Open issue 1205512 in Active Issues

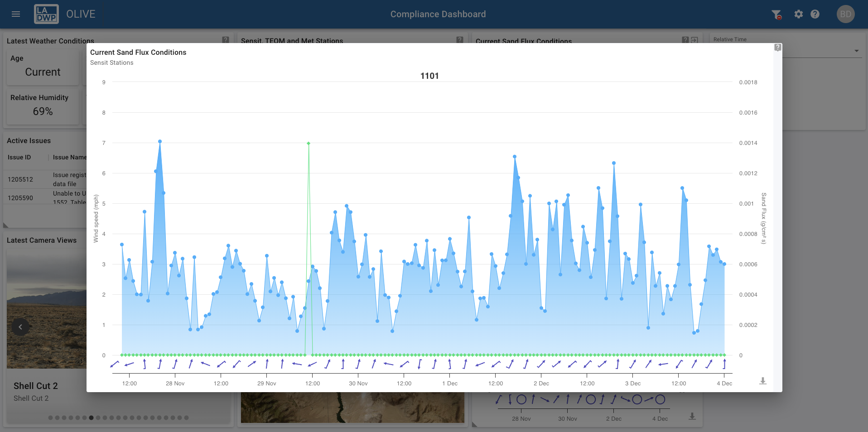click(x=20, y=179)
